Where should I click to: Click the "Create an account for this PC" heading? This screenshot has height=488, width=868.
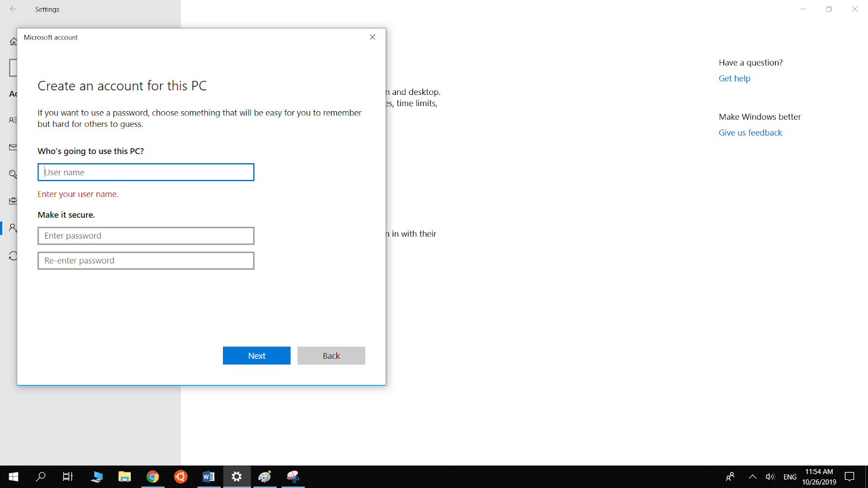pos(122,86)
